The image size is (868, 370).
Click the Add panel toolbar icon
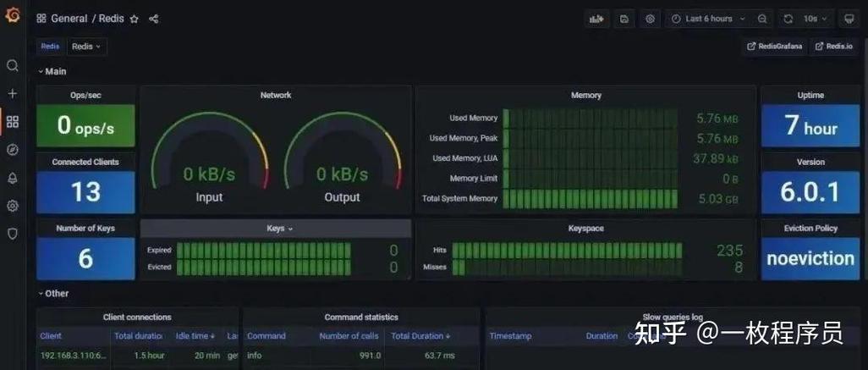click(x=596, y=19)
